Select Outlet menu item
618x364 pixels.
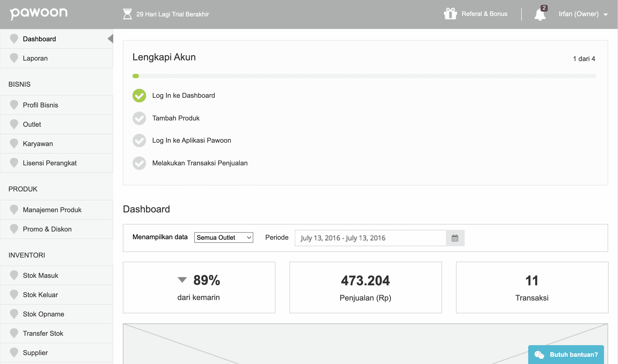click(57, 125)
